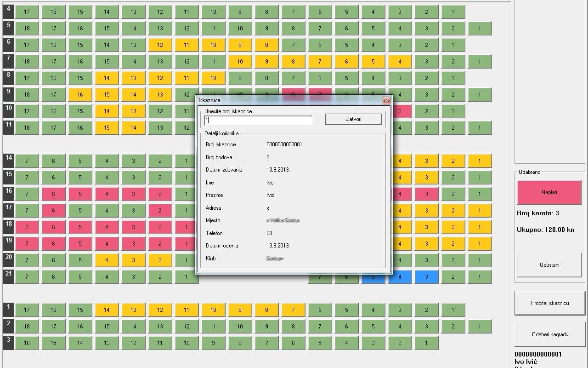588x368 pixels.
Task: Click red seat 7 in row 18
Action: 27,227
